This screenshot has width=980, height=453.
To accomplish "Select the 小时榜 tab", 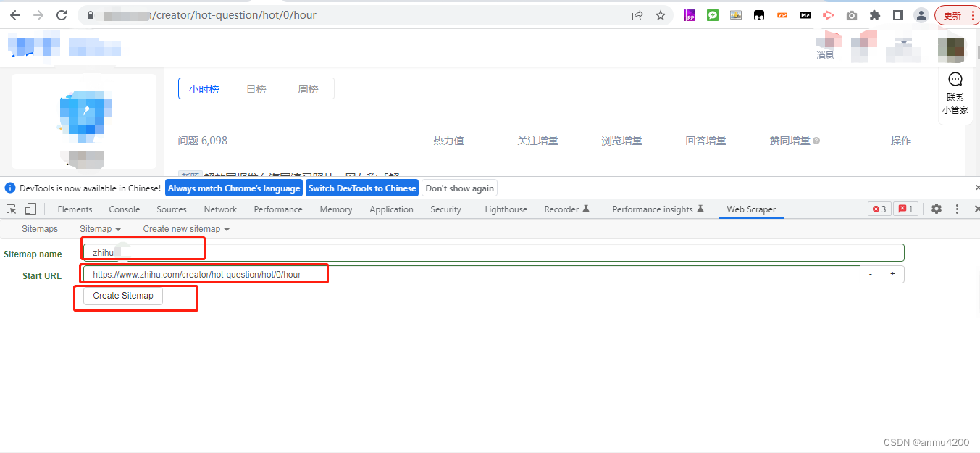I will pyautogui.click(x=204, y=89).
